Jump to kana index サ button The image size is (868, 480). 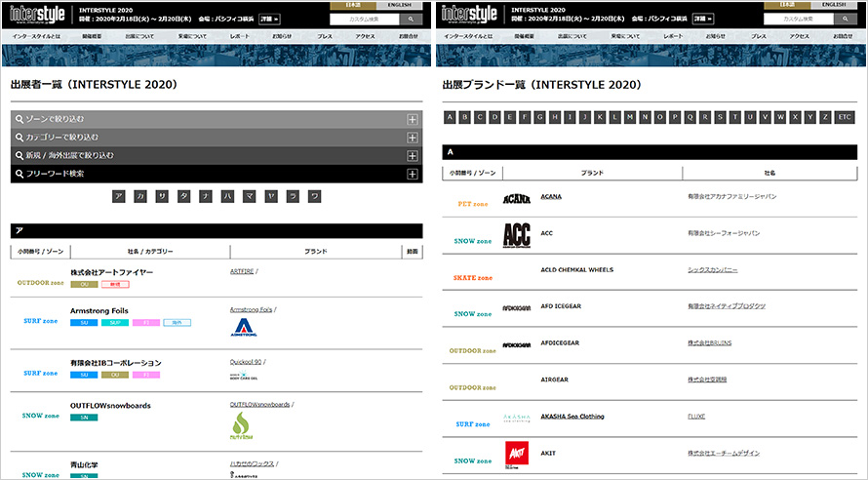pos(162,196)
